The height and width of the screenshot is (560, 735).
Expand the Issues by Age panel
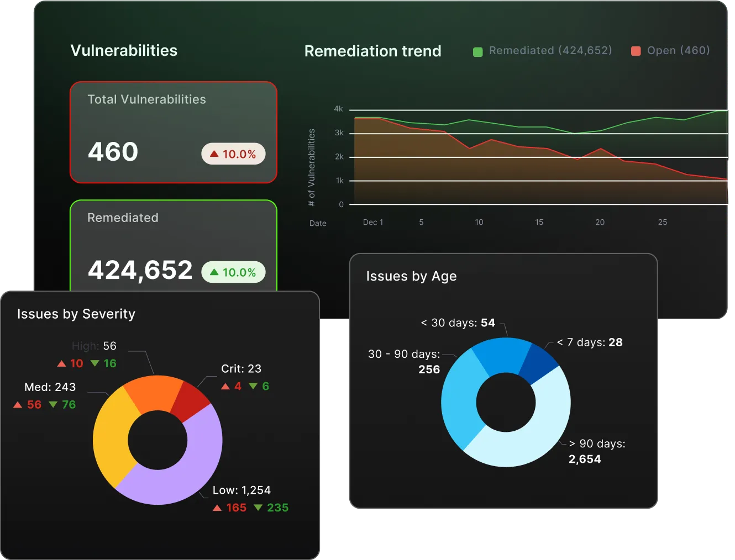click(411, 276)
